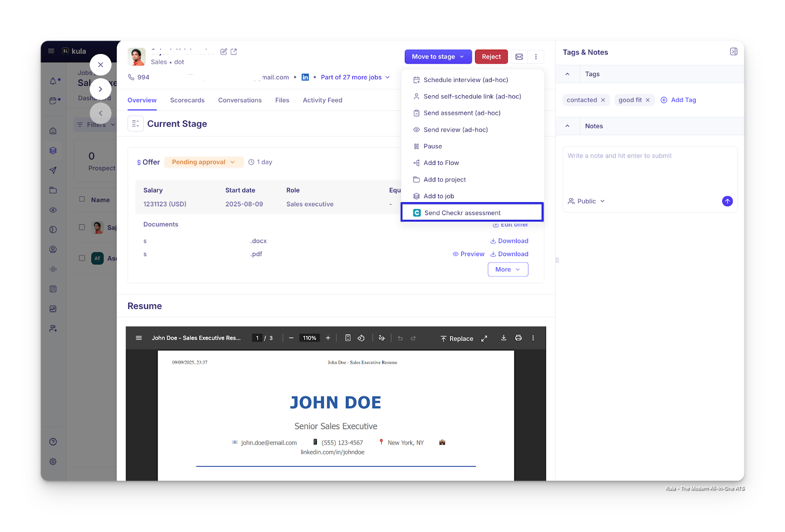Open candidate profile in new tab icon
Screen dimensions: 785x532
[x=234, y=52]
